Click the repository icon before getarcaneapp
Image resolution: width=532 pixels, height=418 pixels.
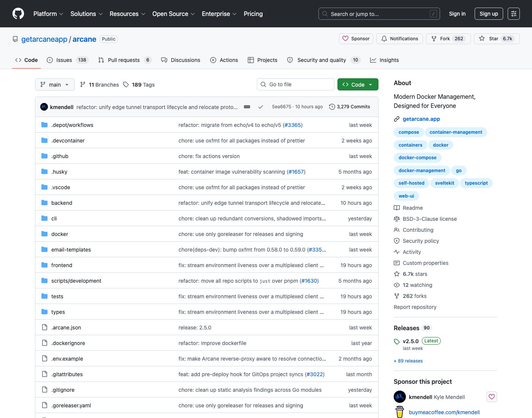15,39
